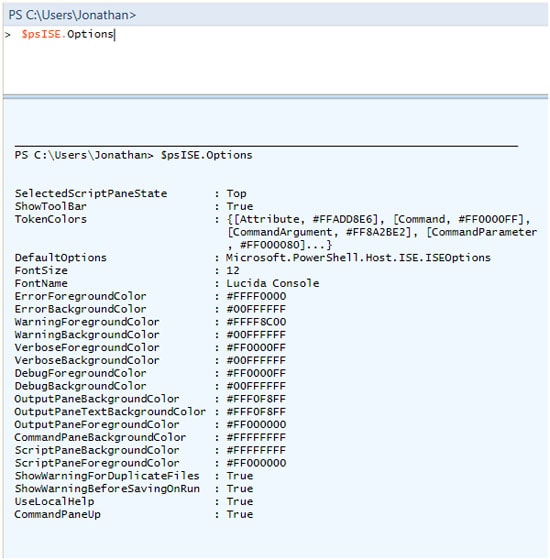
Task: Click the OutputPaneBackgroundColor value #FFF0F8FF
Action: 256,399
